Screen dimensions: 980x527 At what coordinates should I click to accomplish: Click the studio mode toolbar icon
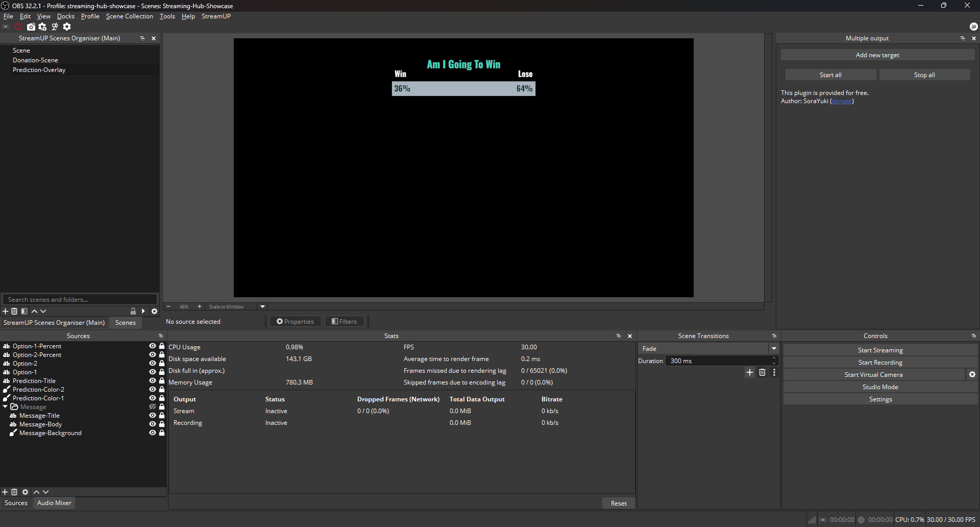(55, 27)
